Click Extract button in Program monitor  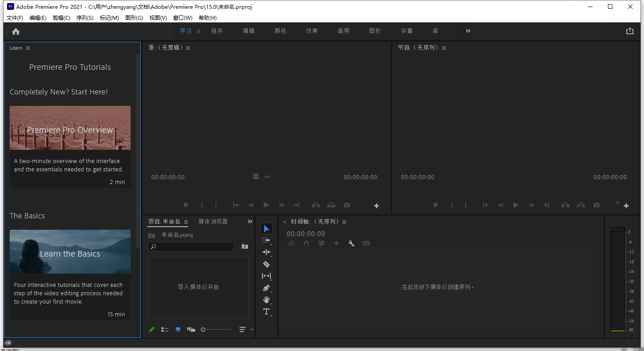[581, 205]
